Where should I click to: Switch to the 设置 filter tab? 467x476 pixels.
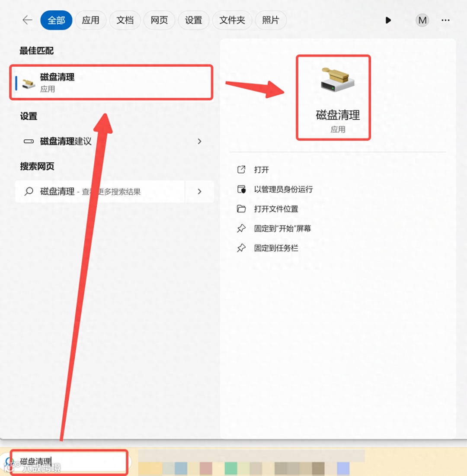[193, 20]
